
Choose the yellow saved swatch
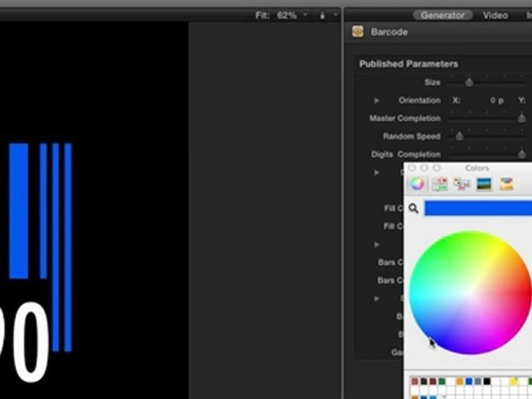coord(514,382)
